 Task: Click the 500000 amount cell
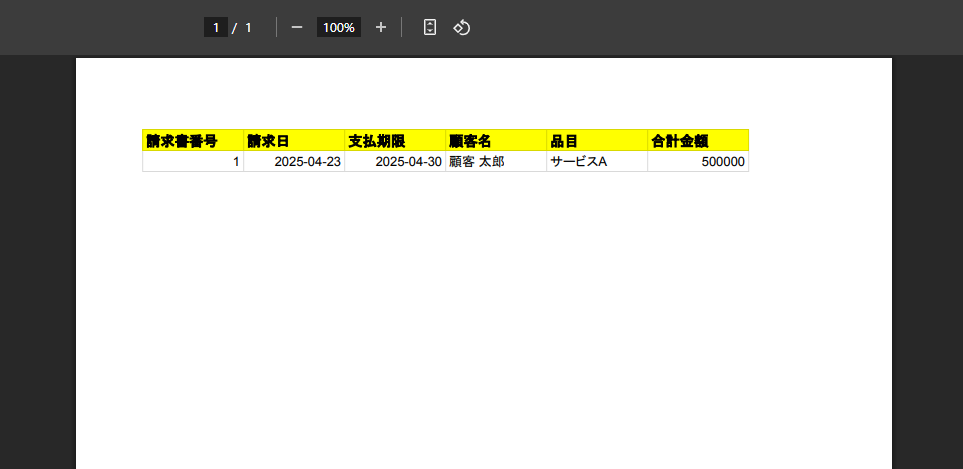coord(698,161)
